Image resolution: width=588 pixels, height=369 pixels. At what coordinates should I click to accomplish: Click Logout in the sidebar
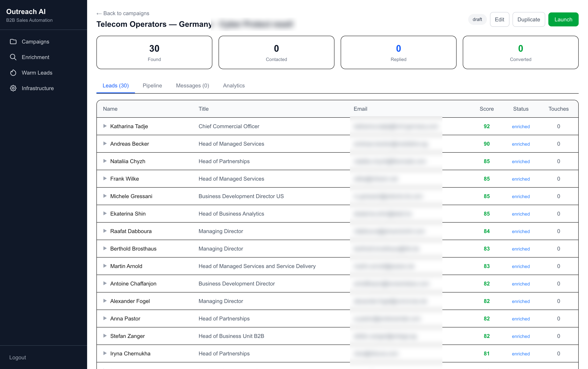click(x=17, y=357)
